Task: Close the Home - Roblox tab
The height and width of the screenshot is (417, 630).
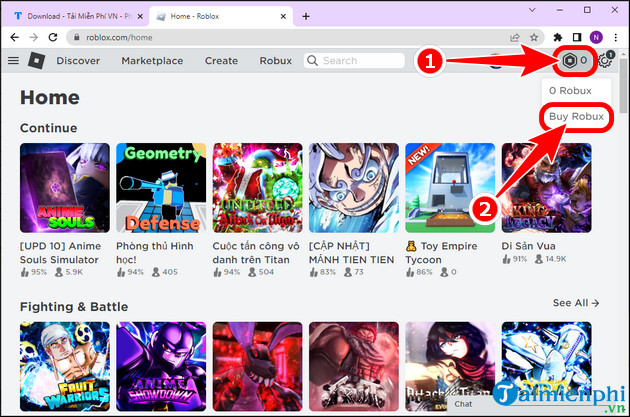Action: point(283,16)
